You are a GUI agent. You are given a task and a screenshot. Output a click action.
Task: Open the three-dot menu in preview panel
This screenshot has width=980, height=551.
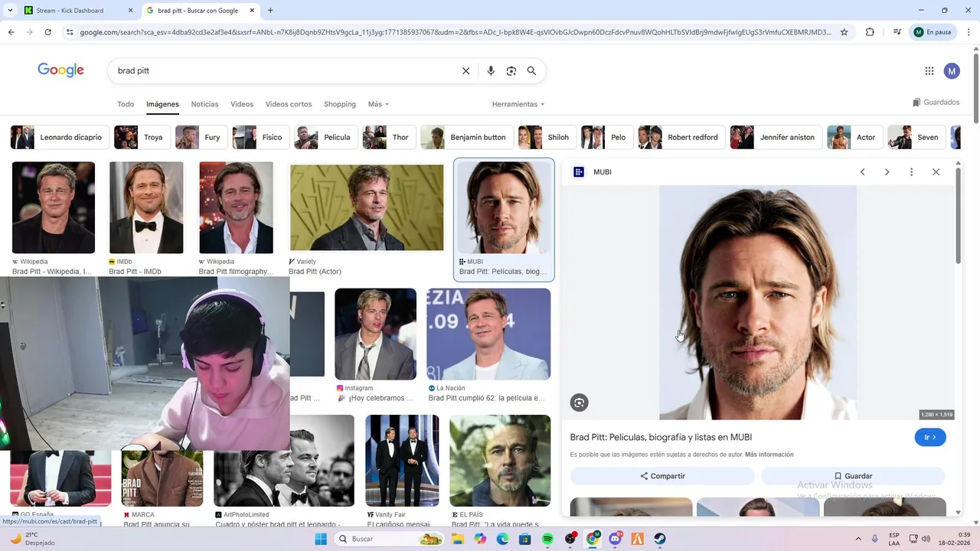(911, 172)
